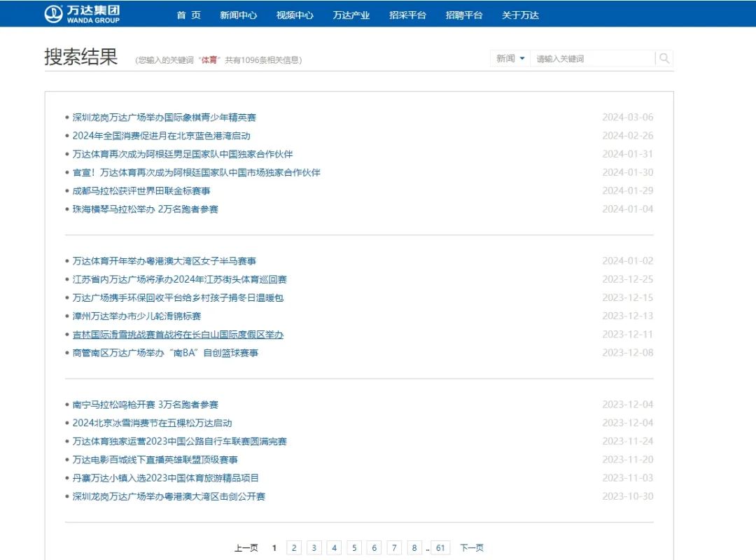Click the search magnifier icon
The height and width of the screenshot is (560, 756).
664,59
